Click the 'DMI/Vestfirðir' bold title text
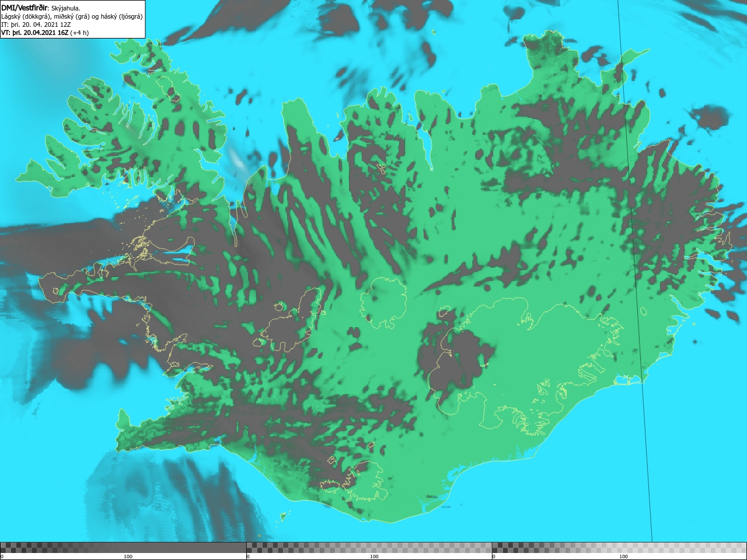 25,8
